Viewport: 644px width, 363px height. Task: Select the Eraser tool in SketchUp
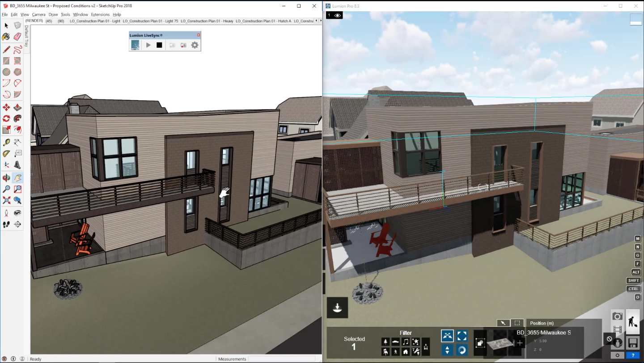17,37
